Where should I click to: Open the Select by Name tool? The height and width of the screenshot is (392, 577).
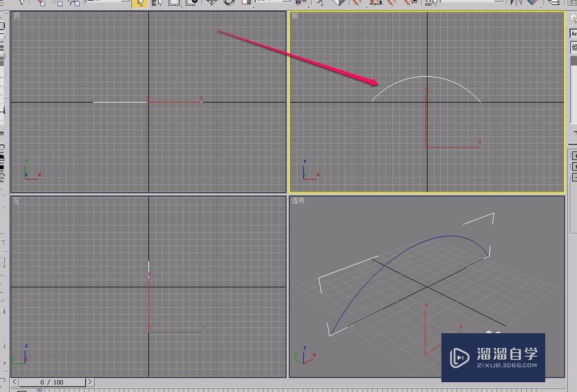tap(157, 3)
